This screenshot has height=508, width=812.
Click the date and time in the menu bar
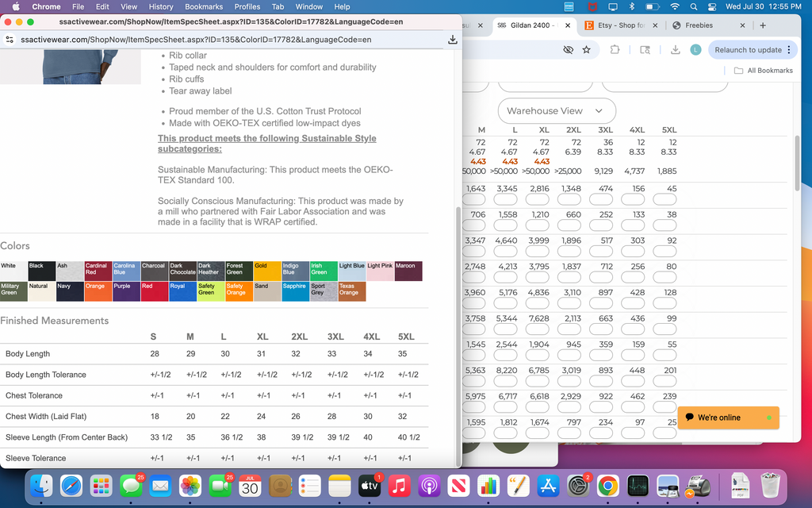(764, 6)
